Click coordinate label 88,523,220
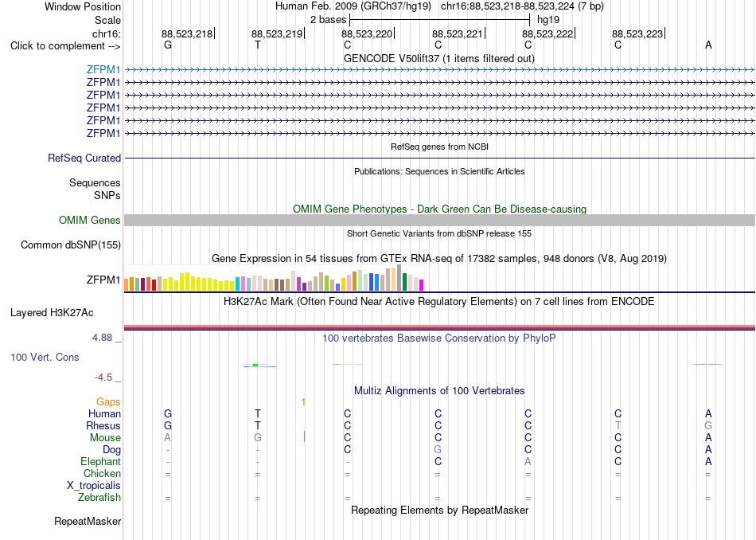Image resolution: width=756 pixels, height=540 pixels. (x=367, y=33)
